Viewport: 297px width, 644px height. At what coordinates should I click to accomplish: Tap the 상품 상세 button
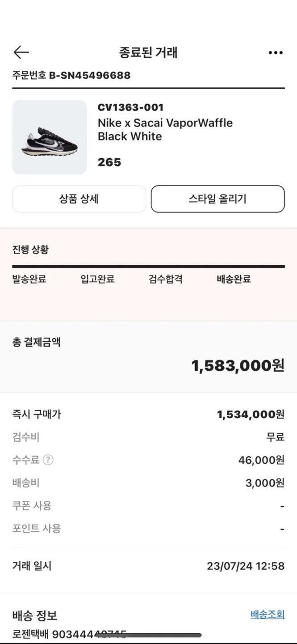tap(79, 199)
